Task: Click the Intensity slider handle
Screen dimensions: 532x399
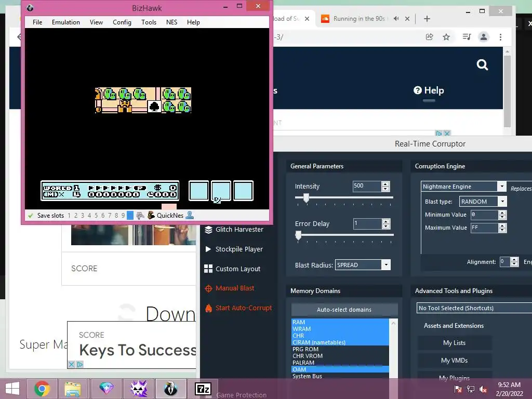Action: pos(306,198)
